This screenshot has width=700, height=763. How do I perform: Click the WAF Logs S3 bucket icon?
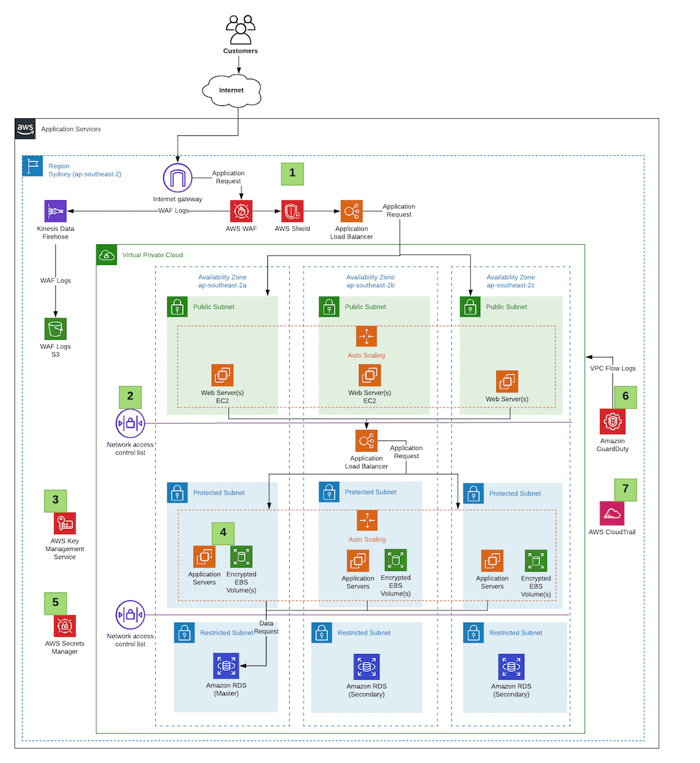click(55, 329)
